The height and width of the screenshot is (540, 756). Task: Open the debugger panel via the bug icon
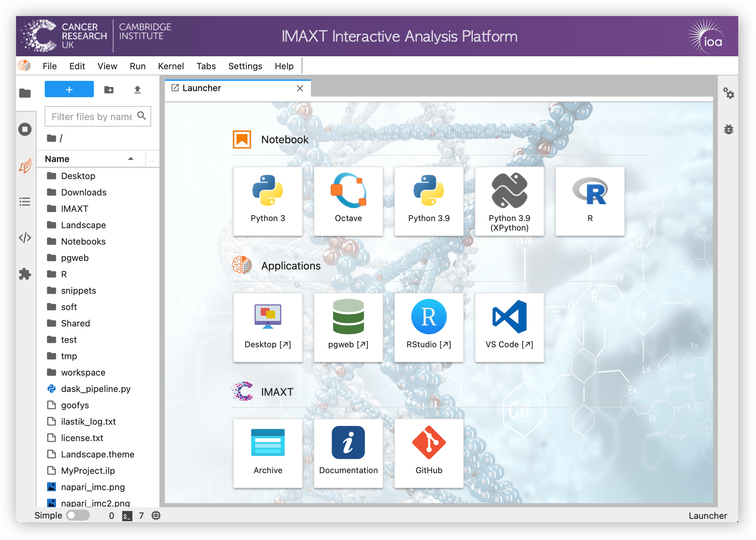[729, 129]
